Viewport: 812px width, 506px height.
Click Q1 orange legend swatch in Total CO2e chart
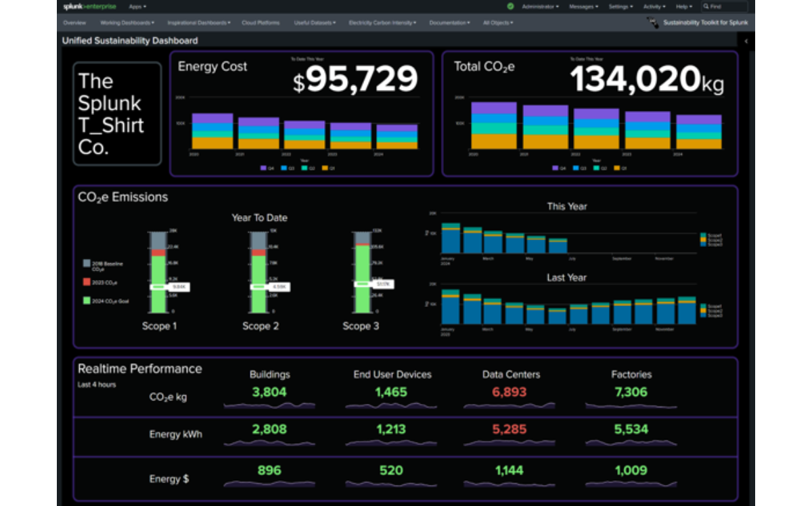(x=616, y=168)
